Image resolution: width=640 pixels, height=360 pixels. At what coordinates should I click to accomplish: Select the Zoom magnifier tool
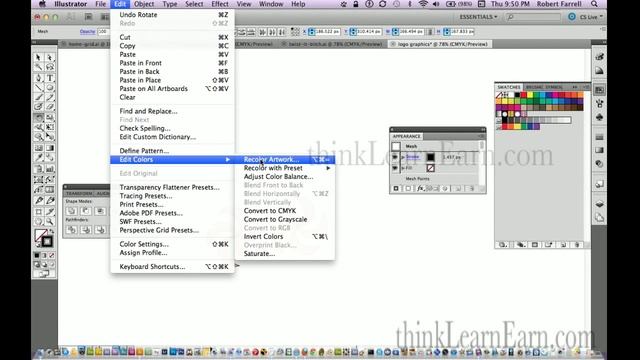pos(49,222)
